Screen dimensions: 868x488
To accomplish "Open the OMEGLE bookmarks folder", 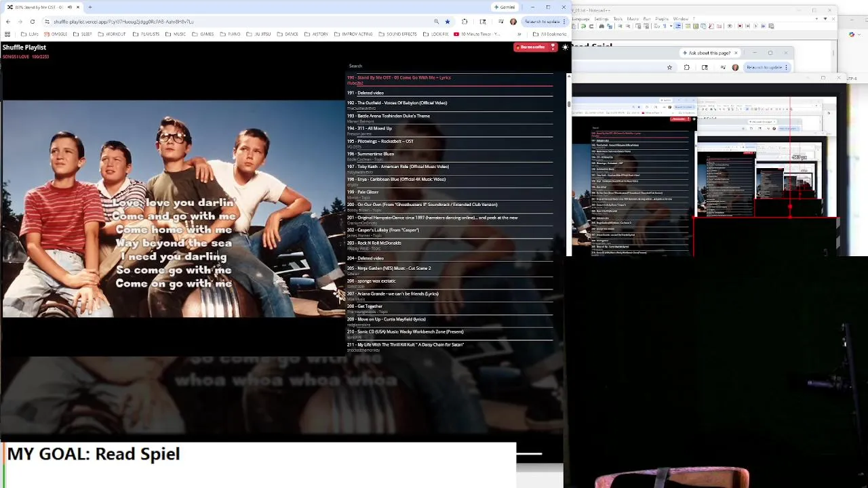I will point(56,34).
